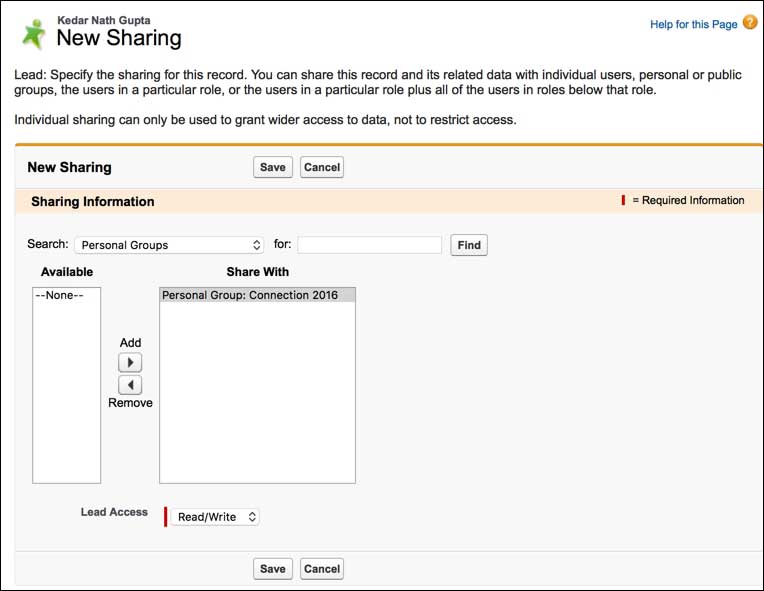This screenshot has width=764, height=591.
Task: Select --None-- in the Available list
Action: click(60, 296)
